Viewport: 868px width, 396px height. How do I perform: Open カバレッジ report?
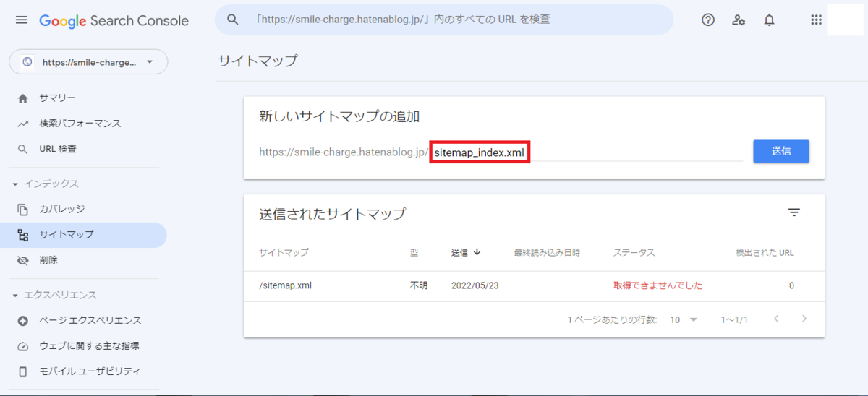(x=61, y=210)
